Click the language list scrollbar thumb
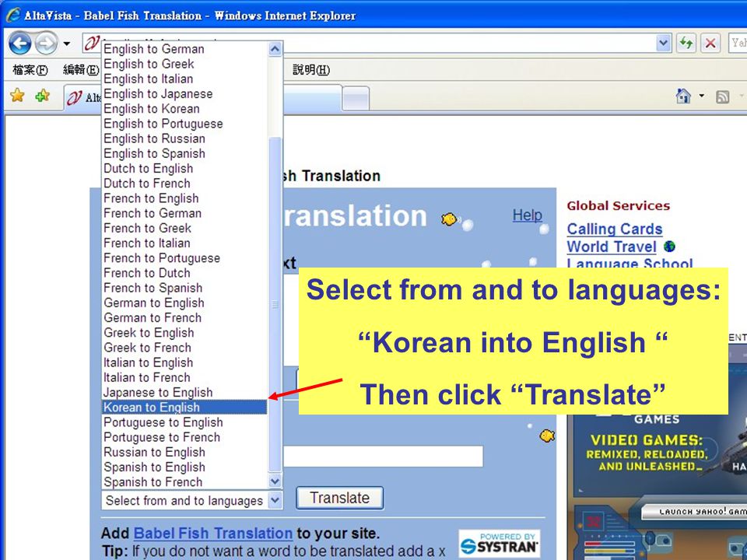Image resolution: width=747 pixels, height=560 pixels. [x=275, y=305]
